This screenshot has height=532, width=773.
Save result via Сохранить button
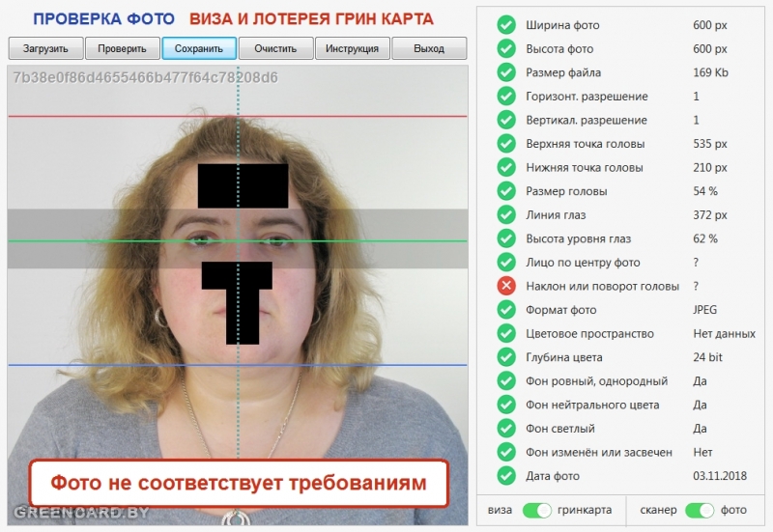point(199,48)
